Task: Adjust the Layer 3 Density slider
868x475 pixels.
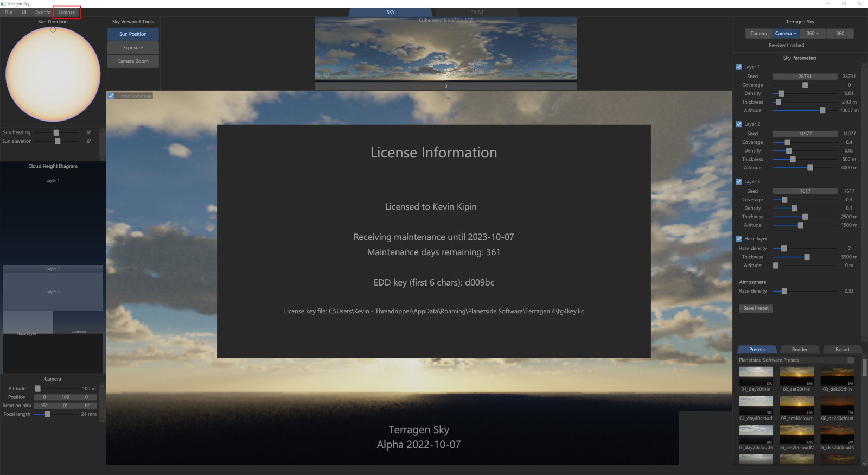Action: click(805, 208)
